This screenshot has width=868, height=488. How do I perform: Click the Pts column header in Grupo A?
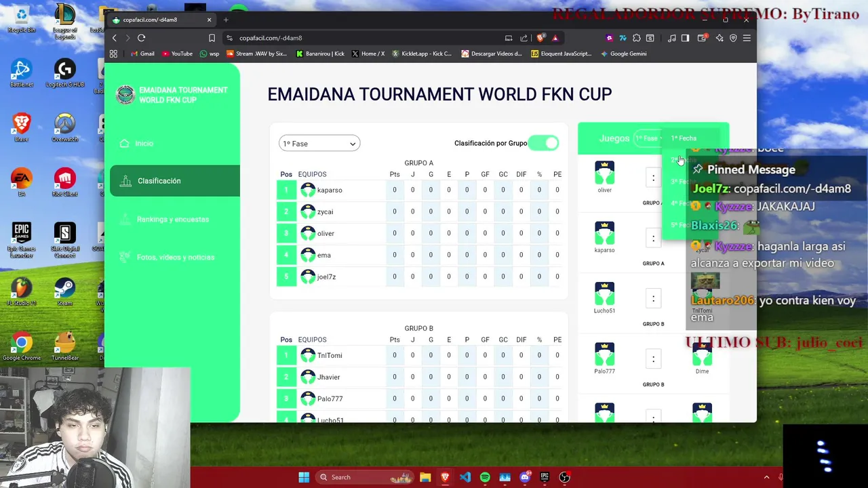(x=394, y=174)
